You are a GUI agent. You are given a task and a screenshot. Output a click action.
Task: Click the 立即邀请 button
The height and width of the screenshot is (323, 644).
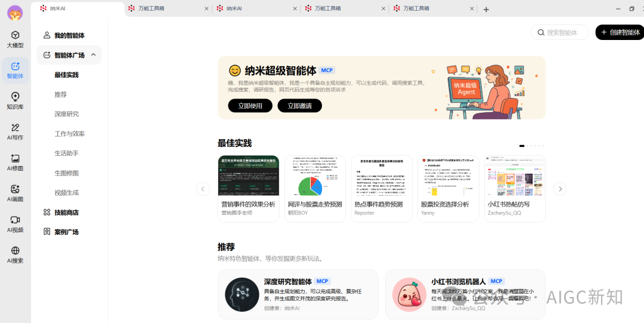299,106
